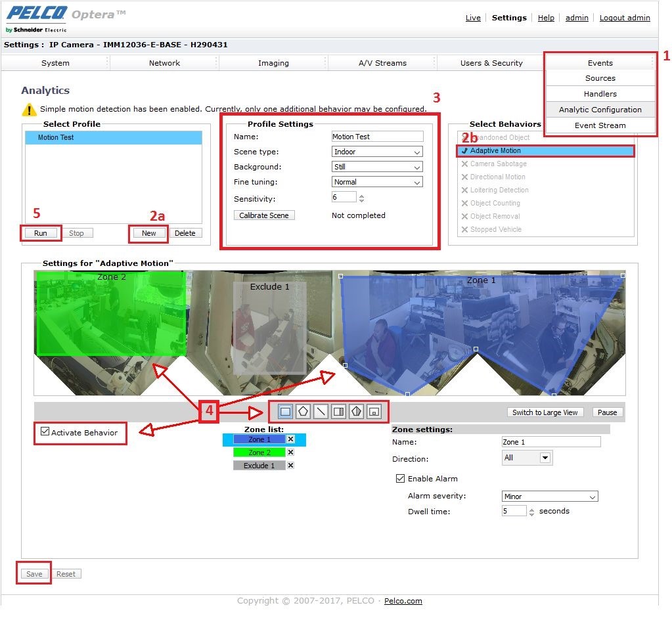
Task: Open the Live view link
Action: point(473,18)
